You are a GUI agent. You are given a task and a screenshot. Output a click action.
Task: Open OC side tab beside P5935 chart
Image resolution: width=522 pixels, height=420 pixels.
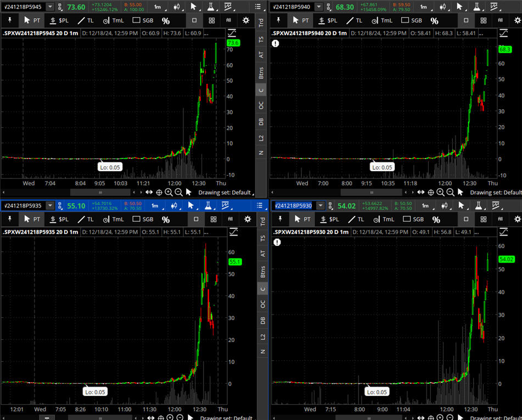(263, 304)
